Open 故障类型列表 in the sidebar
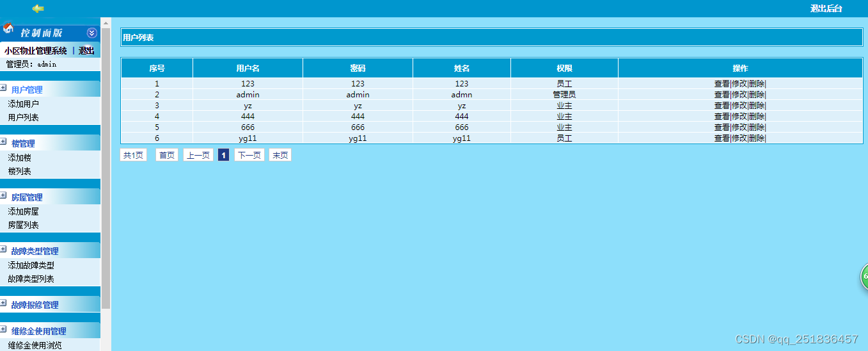 31,279
